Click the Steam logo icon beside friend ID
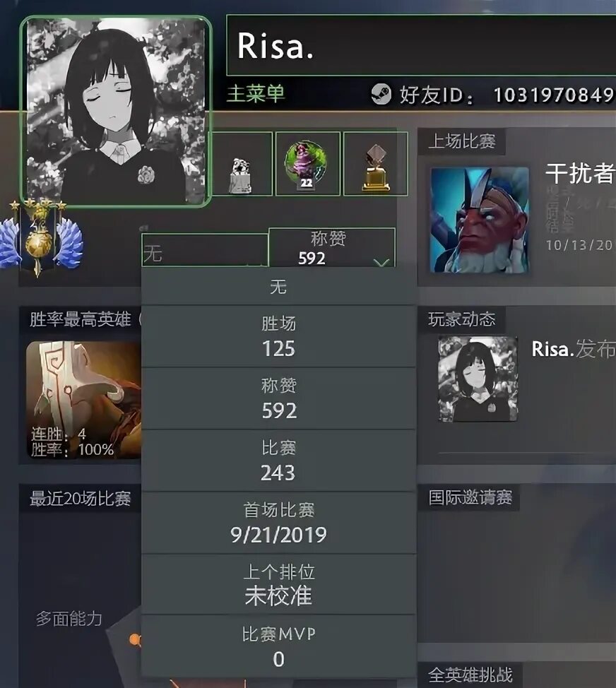The width and height of the screenshot is (616, 688). tap(381, 94)
